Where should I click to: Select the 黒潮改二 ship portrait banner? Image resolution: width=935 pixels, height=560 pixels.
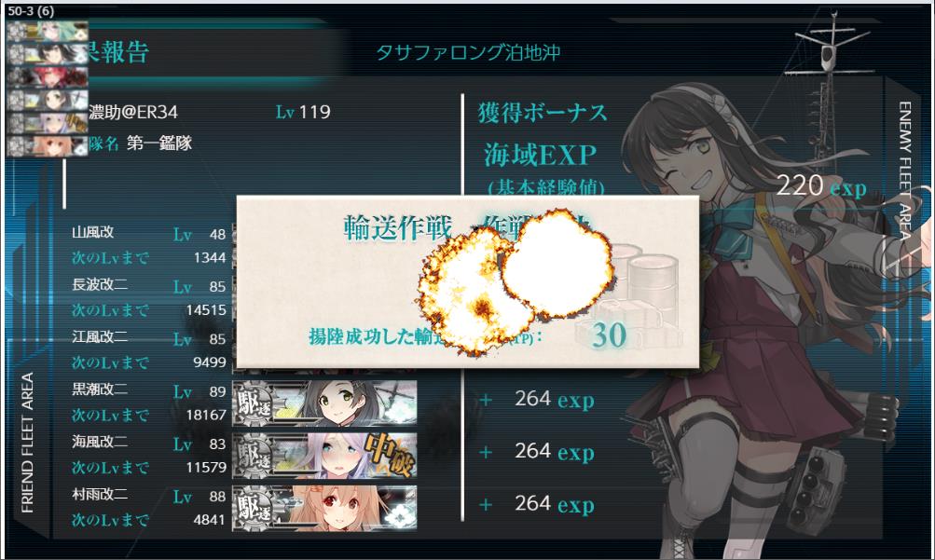[x=324, y=403]
